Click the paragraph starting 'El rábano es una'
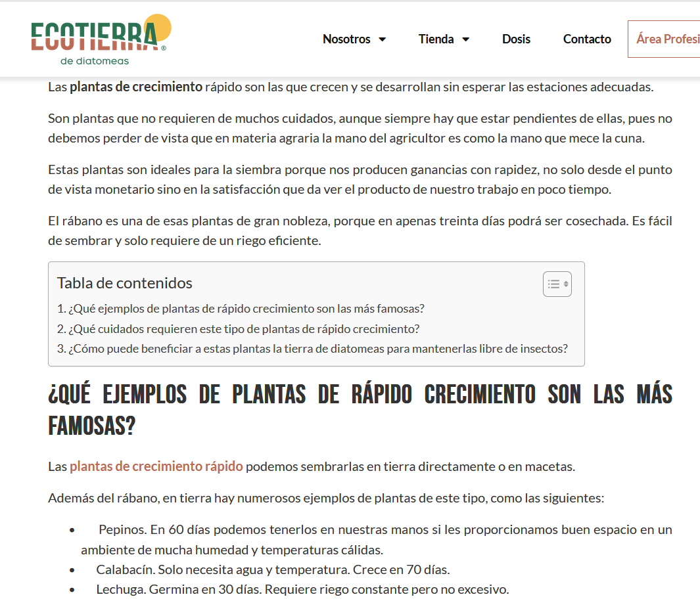Image resolution: width=700 pixels, height=601 pixels. point(360,231)
